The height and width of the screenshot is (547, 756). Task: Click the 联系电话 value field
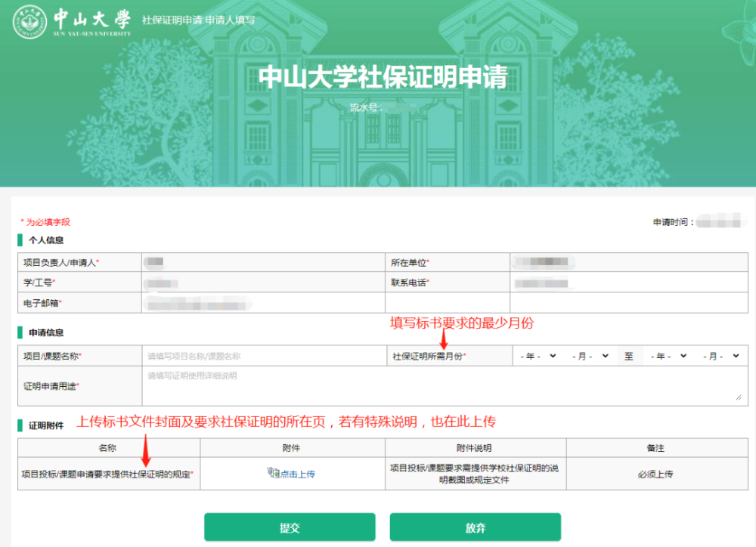tap(629, 283)
